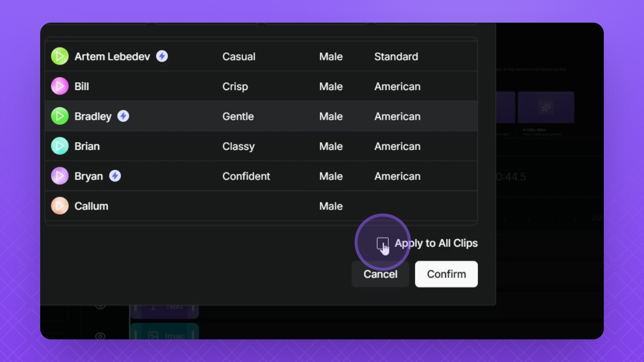Click lightning badge next to Artem Lebedev
Viewport: 644px width, 362px height.
click(162, 56)
